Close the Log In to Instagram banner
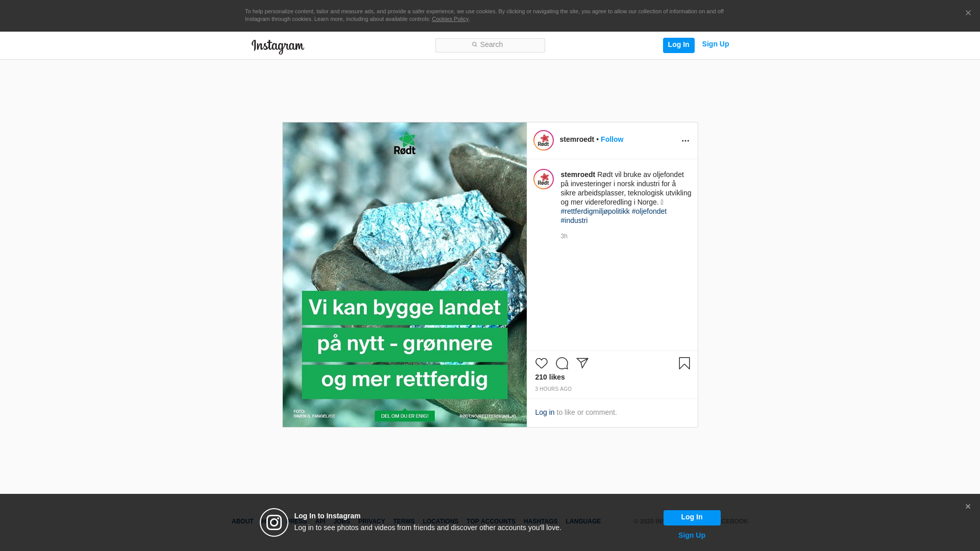This screenshot has height=551, width=980. [968, 507]
